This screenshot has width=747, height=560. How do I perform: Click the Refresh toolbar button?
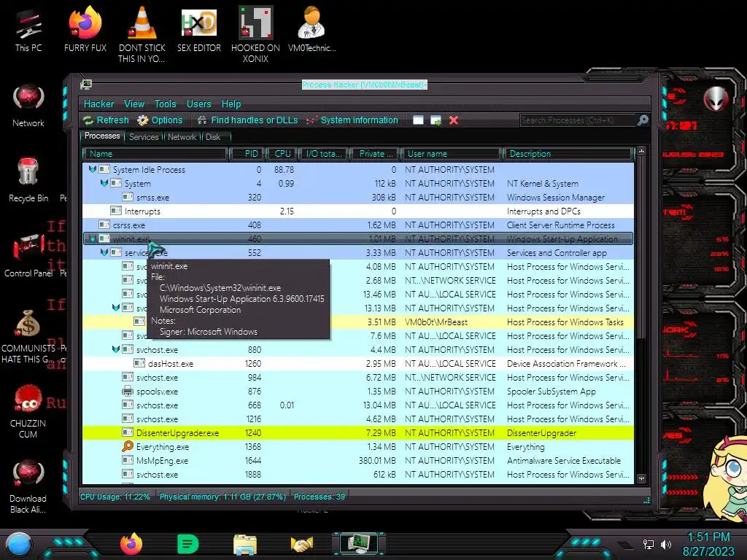coord(107,120)
